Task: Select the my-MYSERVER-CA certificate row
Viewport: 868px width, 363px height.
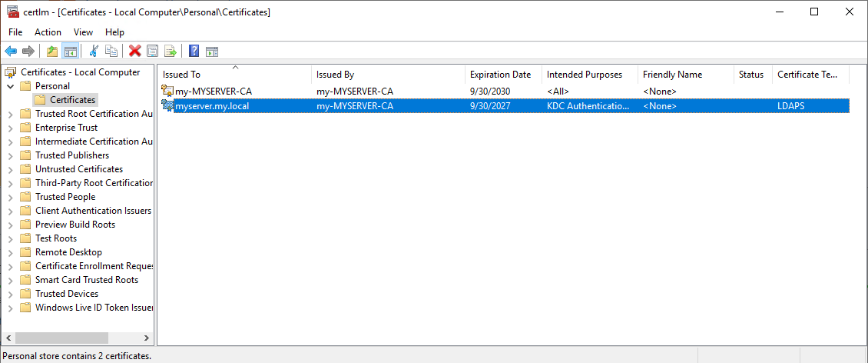Action: [x=214, y=92]
